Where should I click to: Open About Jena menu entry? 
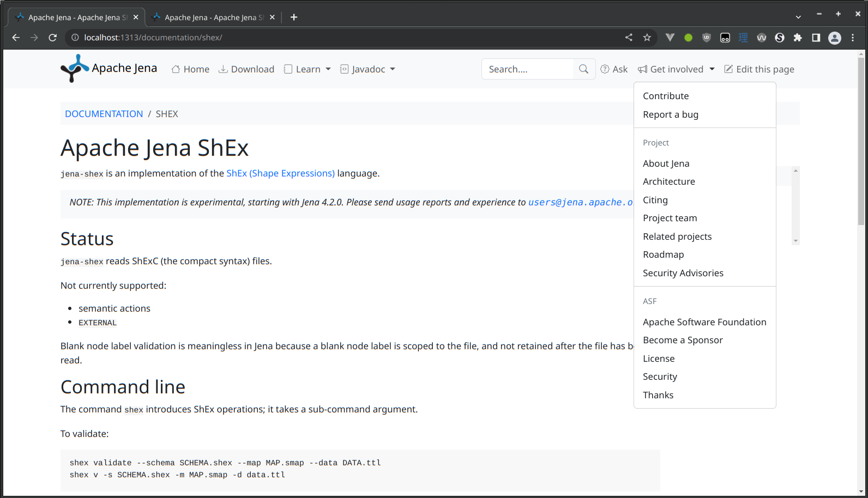tap(705, 163)
